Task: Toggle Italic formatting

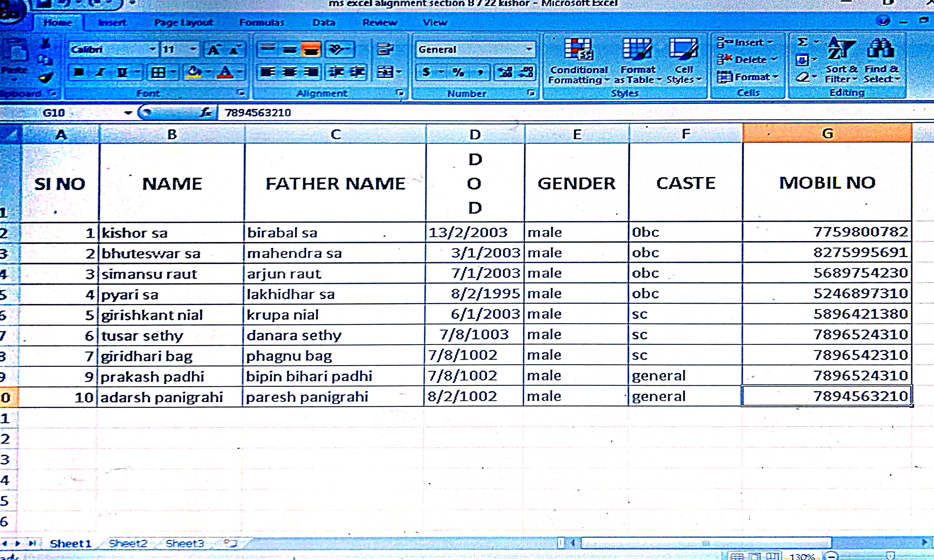Action: point(100,72)
